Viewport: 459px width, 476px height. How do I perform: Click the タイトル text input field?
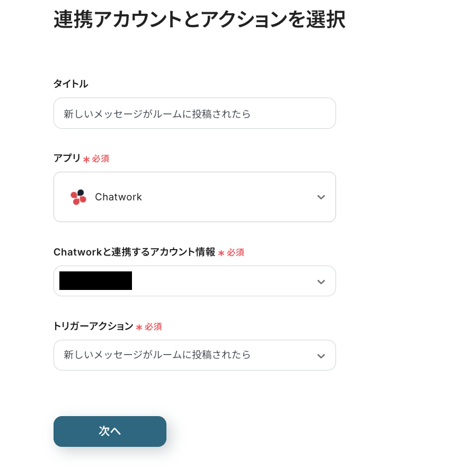[x=195, y=113]
